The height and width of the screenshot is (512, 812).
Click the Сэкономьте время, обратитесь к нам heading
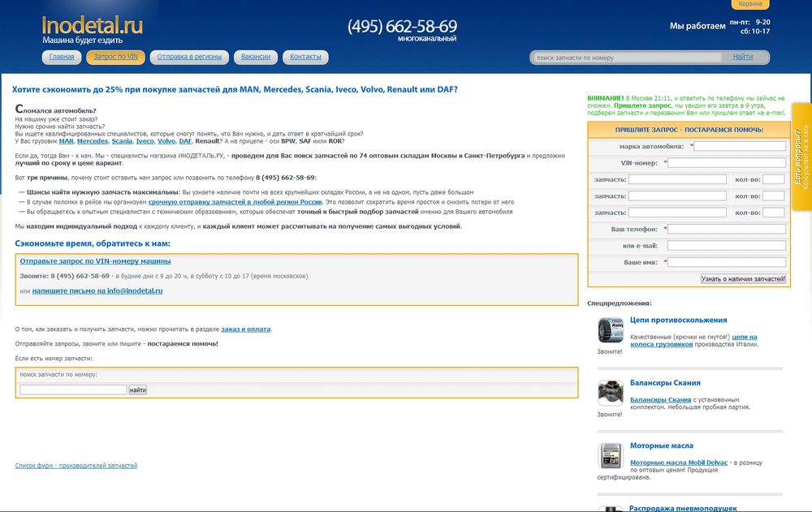93,243
